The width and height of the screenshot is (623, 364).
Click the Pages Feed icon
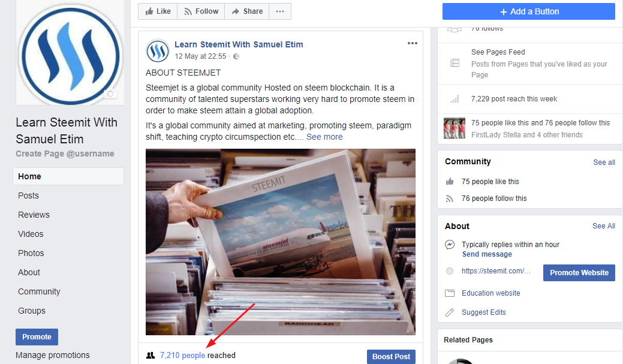[x=455, y=63]
